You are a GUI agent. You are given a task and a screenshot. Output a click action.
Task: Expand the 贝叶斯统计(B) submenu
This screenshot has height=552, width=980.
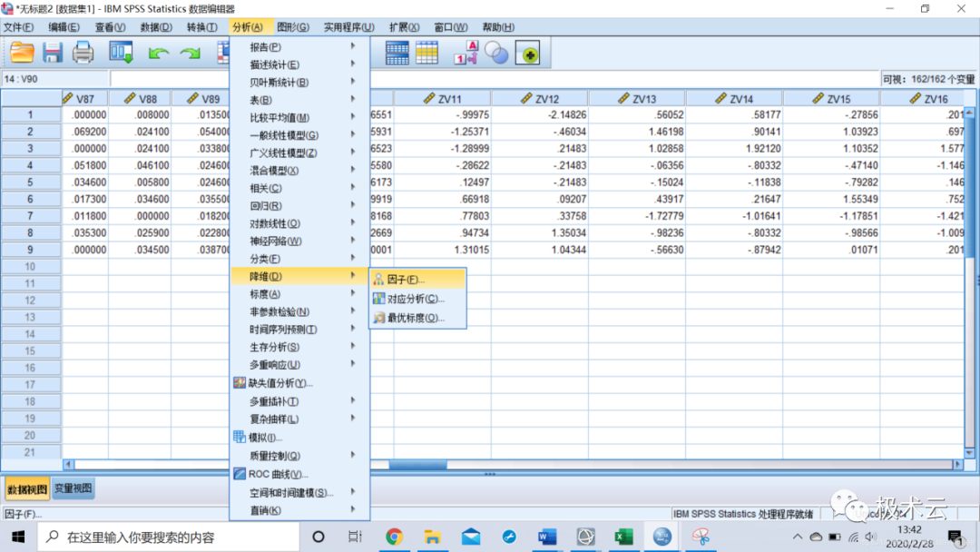click(x=299, y=82)
